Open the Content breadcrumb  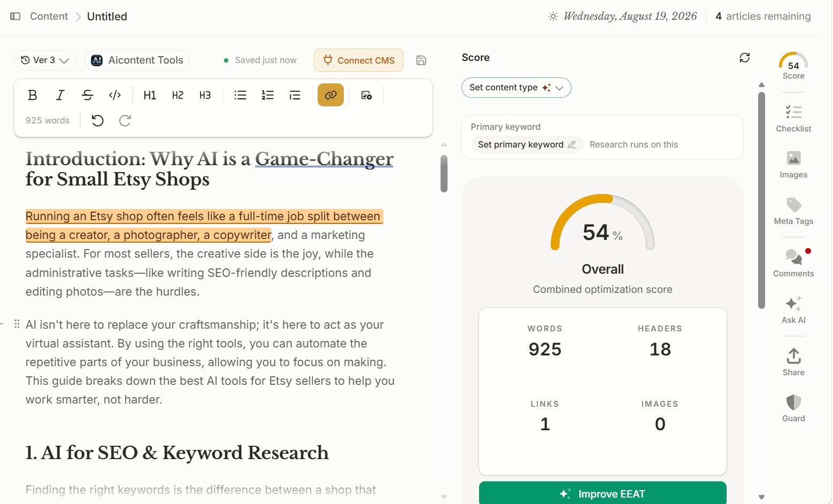click(x=49, y=17)
